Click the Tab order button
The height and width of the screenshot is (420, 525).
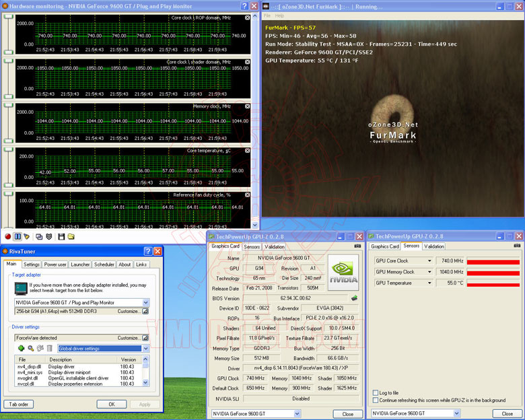click(x=18, y=405)
